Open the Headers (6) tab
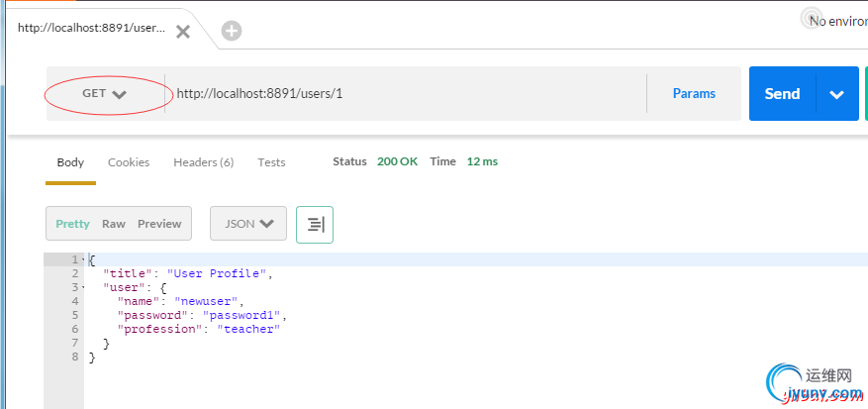 click(203, 162)
